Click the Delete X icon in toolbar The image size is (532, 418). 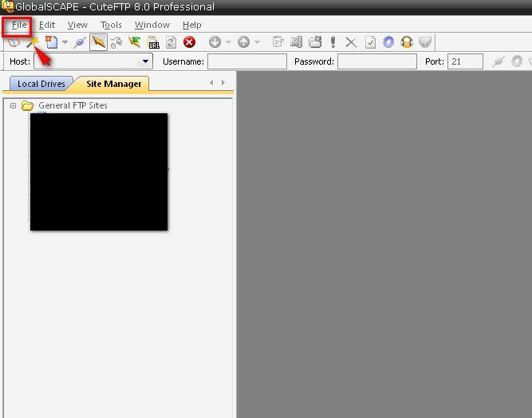point(351,42)
